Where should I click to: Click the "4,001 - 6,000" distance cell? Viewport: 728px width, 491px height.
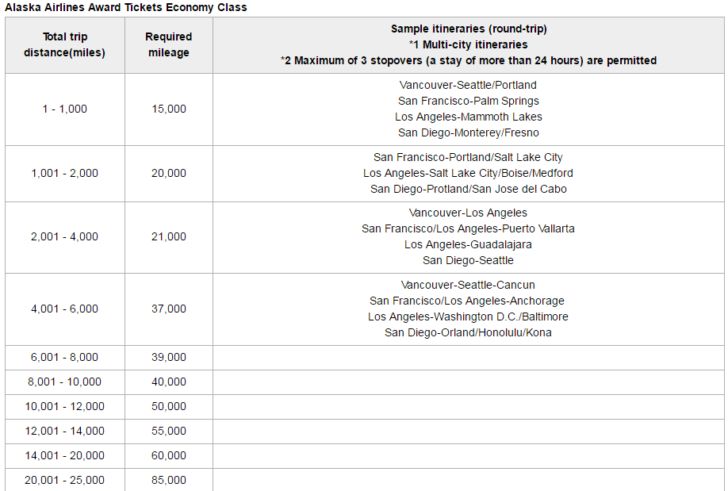65,309
